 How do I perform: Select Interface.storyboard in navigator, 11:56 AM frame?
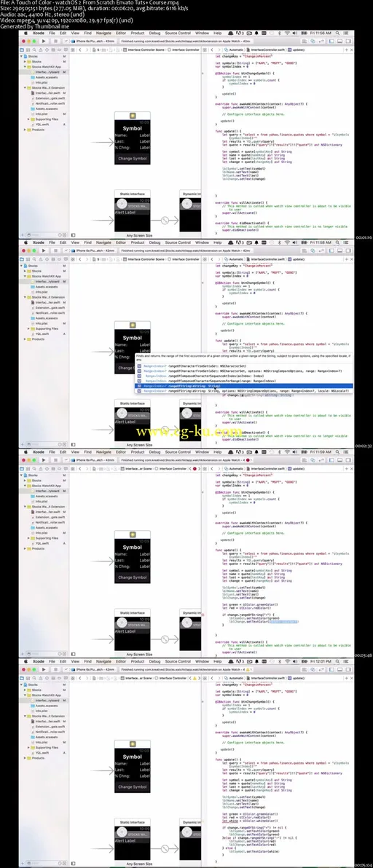[x=45, y=72]
